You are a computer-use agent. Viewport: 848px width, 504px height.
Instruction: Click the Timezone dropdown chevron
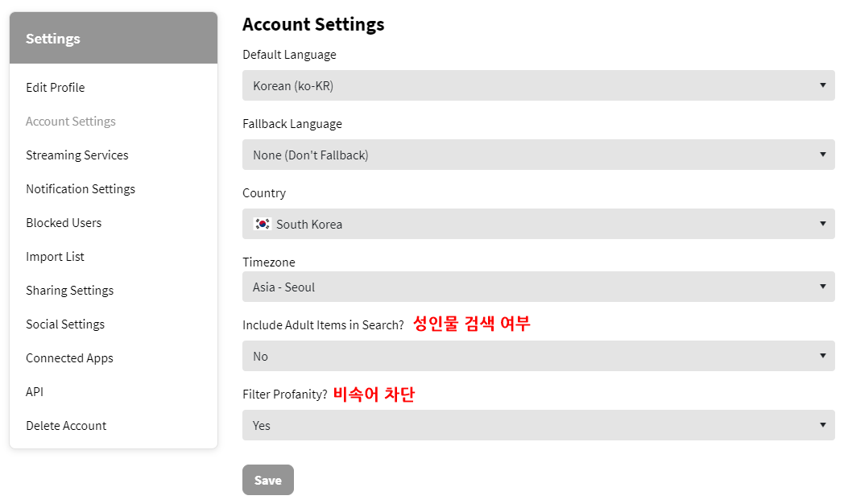pyautogui.click(x=823, y=287)
